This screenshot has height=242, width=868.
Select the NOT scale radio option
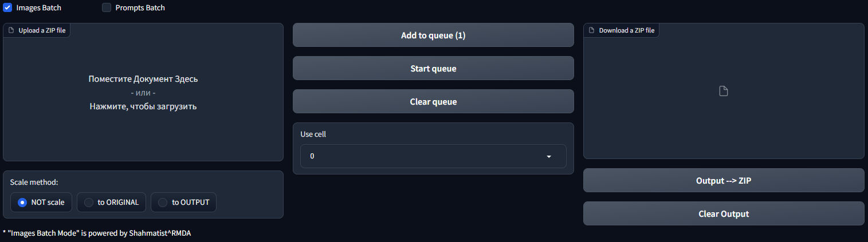pyautogui.click(x=22, y=202)
